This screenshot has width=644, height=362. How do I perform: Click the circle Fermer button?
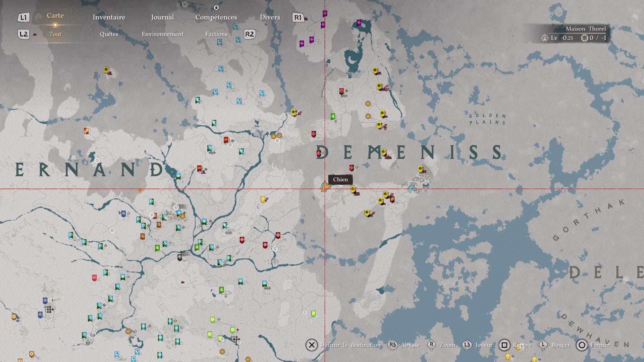[582, 345]
